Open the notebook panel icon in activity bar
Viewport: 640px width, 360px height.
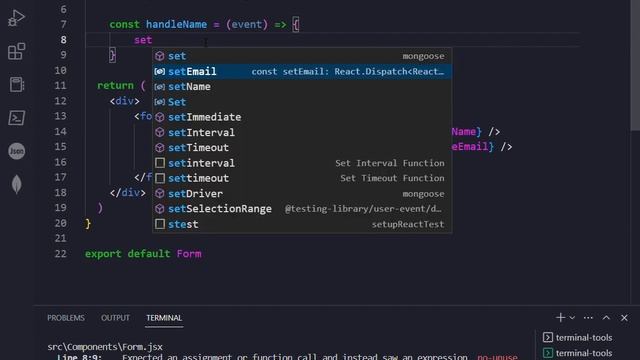click(x=16, y=84)
